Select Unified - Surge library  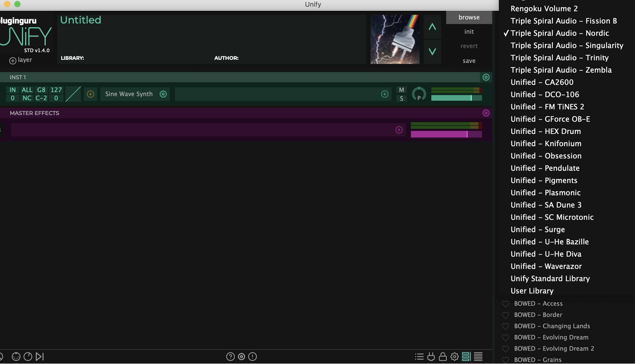point(538,230)
